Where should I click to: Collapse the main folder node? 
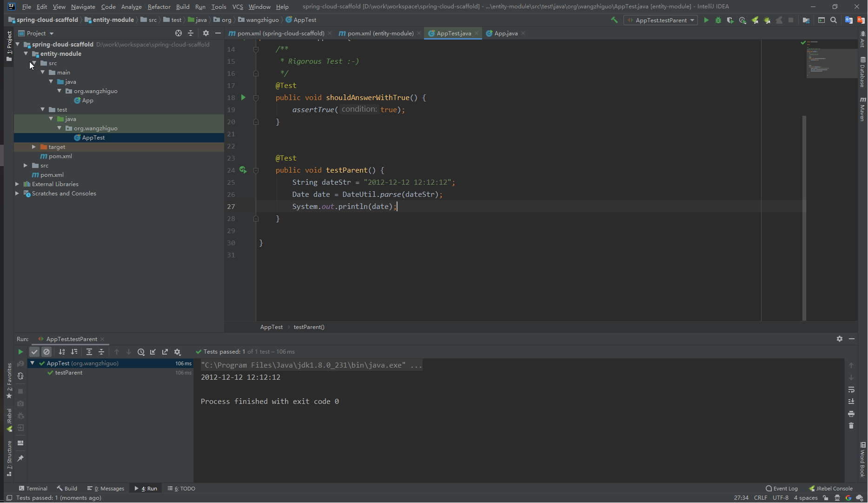pos(43,72)
